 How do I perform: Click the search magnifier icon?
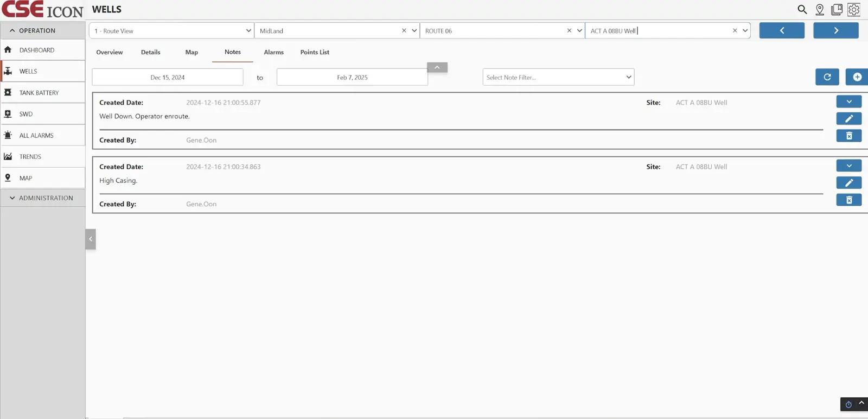pos(802,9)
